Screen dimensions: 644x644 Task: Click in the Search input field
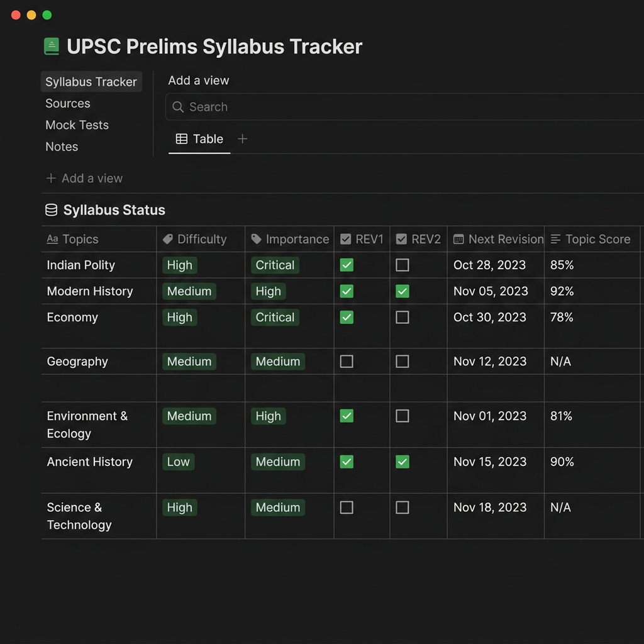point(404,107)
